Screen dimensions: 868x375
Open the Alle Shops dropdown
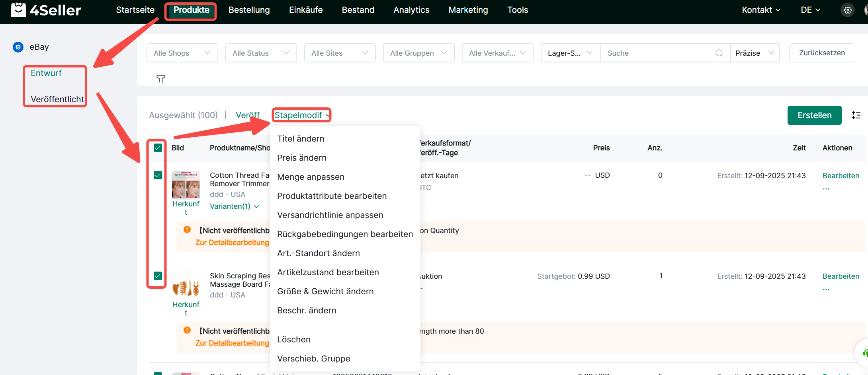click(182, 53)
